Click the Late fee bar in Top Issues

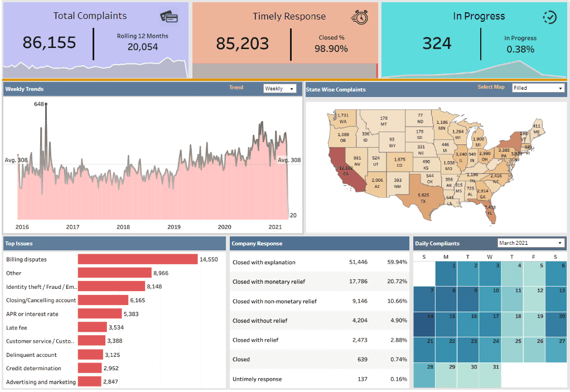[x=92, y=327]
